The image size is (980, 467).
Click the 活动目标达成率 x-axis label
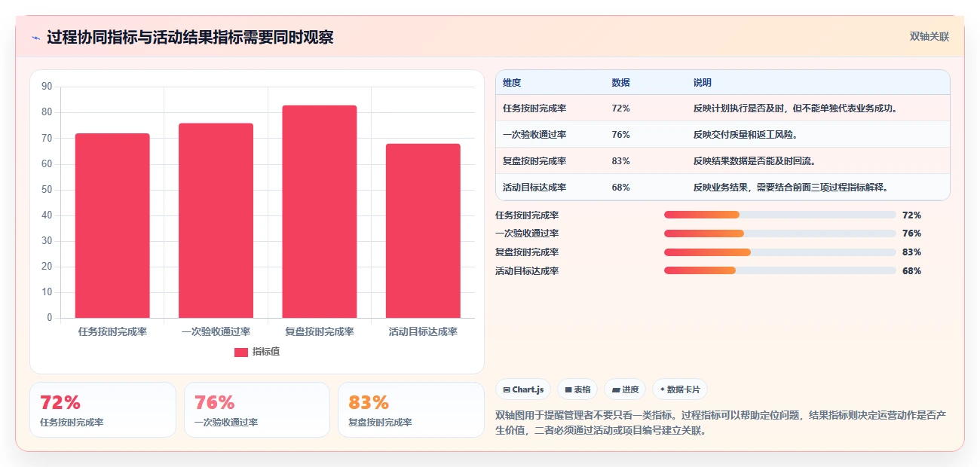tap(423, 331)
